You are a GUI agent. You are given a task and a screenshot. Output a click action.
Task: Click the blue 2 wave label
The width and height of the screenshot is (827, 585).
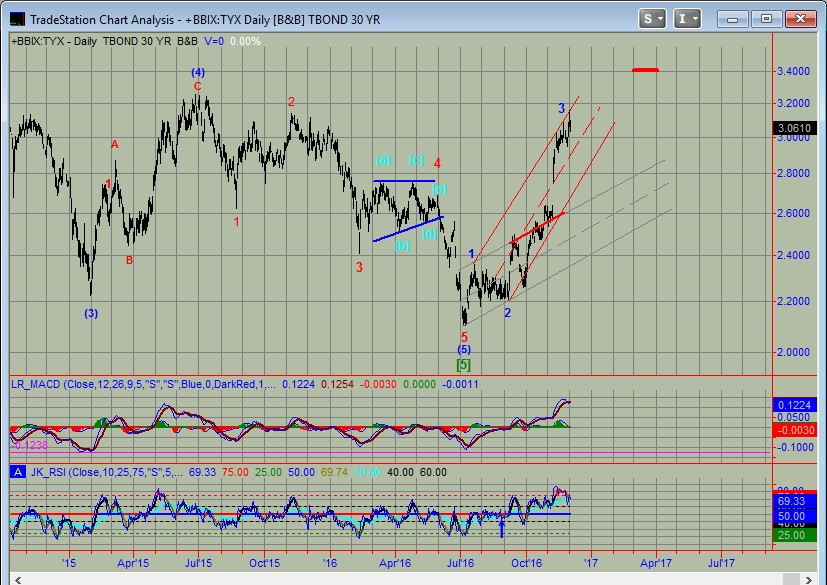point(507,313)
